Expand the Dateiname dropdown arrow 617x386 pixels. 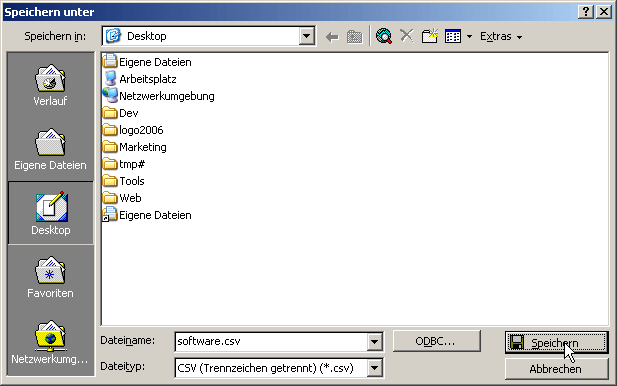(x=375, y=342)
